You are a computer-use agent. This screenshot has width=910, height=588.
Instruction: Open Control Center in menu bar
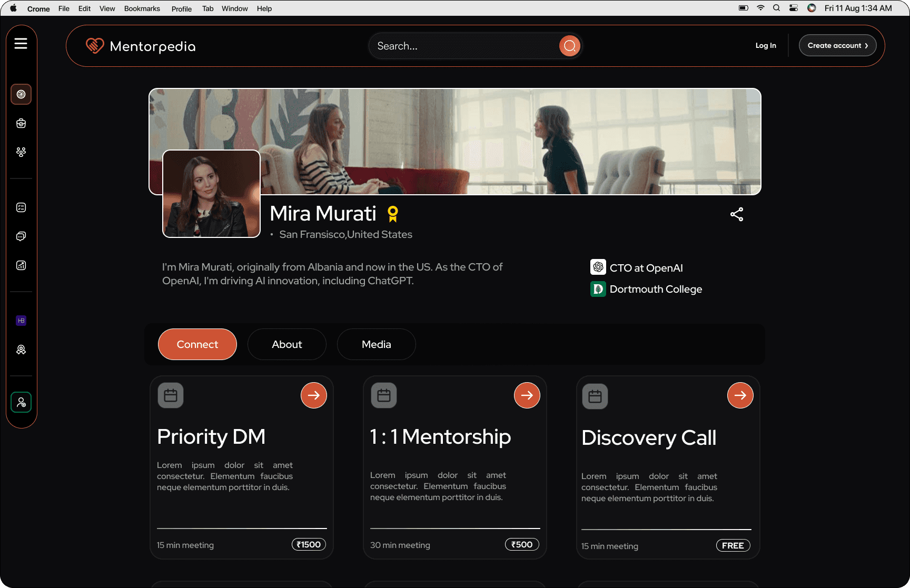click(x=794, y=8)
